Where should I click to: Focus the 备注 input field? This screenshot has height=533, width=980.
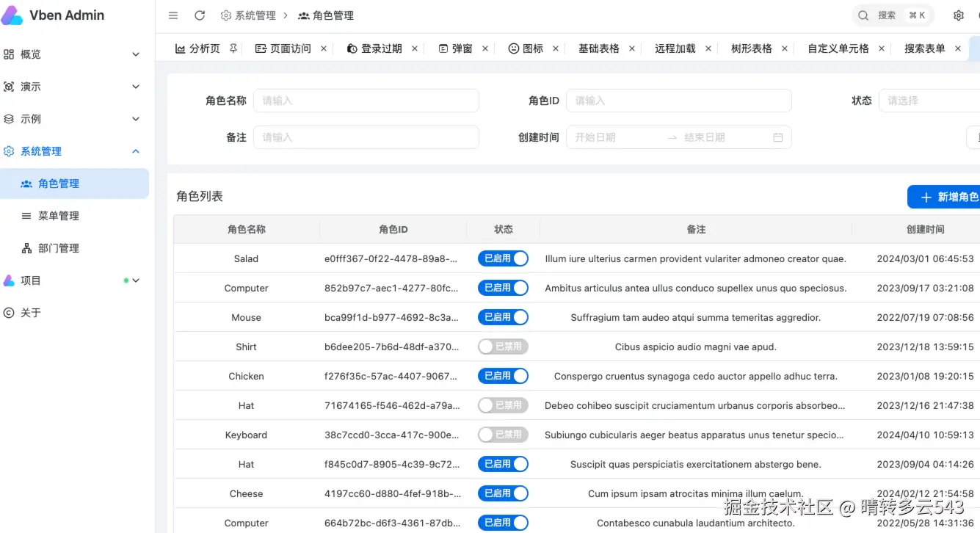point(366,137)
